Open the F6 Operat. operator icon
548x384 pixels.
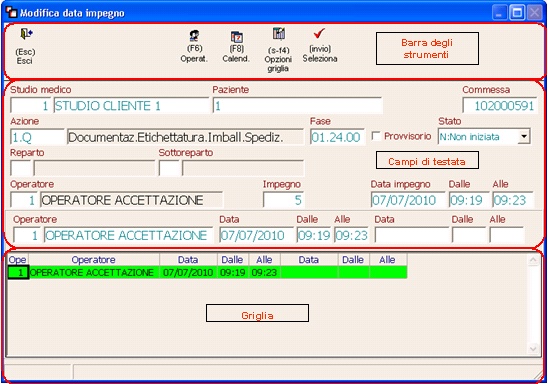[x=194, y=36]
